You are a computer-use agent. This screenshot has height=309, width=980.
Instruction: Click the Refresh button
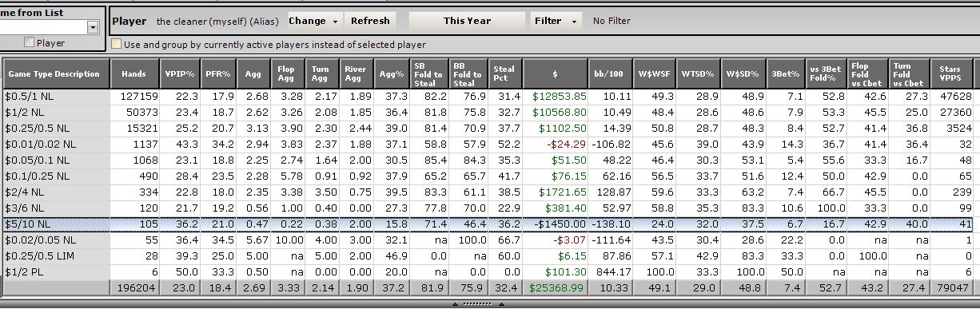tap(370, 21)
